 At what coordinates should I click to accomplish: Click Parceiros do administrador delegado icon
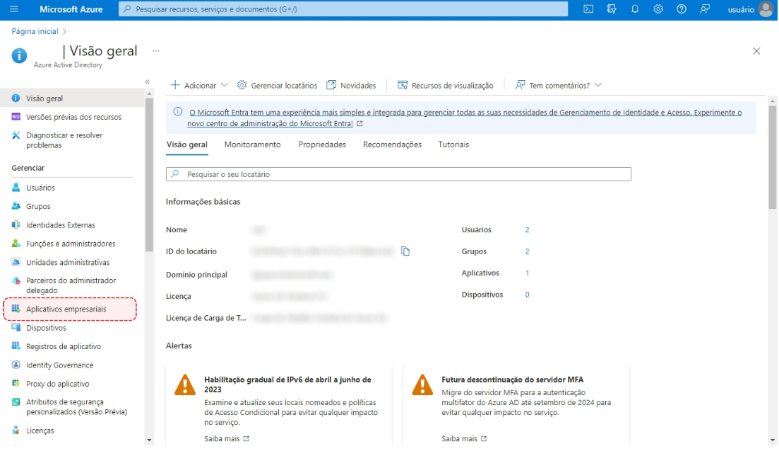point(16,281)
